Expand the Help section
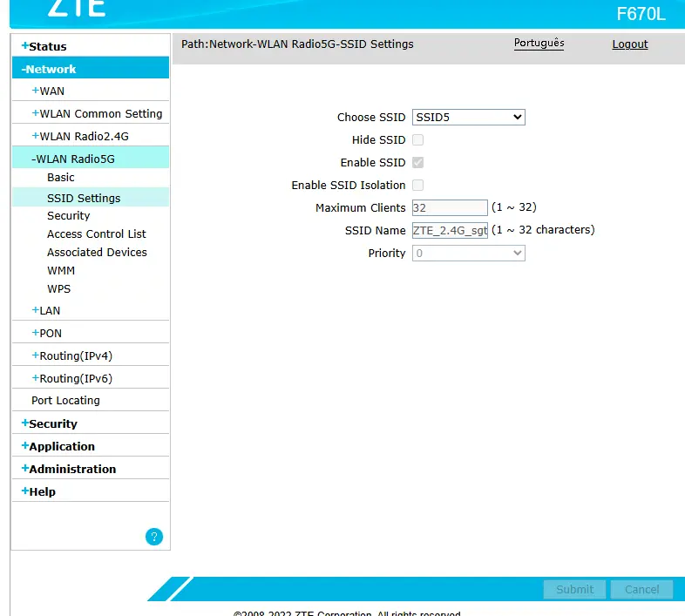The width and height of the screenshot is (685, 616). pyautogui.click(x=38, y=492)
